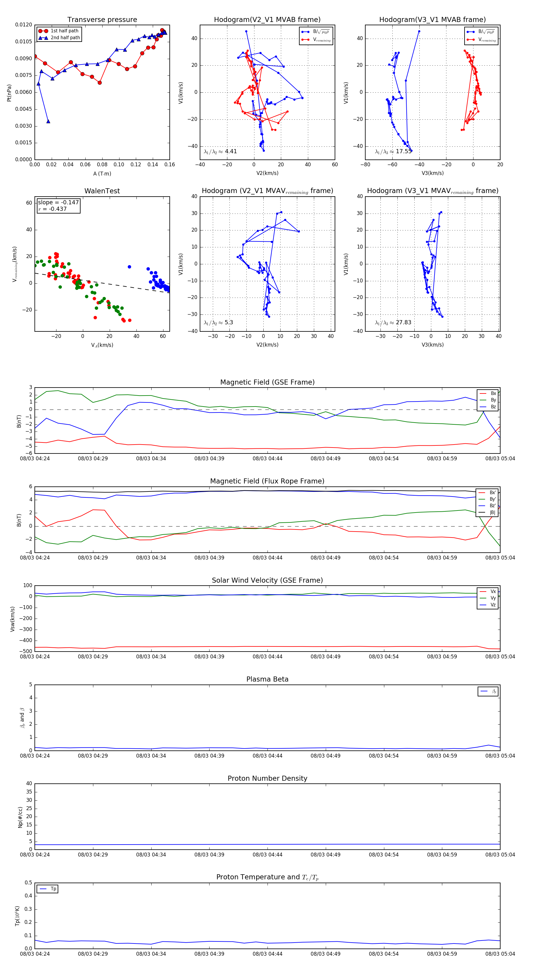Image resolution: width=535 pixels, height=980 pixels.
Task: Click the 'Proton Temperature and Te/Tp' title
Action: point(267,877)
